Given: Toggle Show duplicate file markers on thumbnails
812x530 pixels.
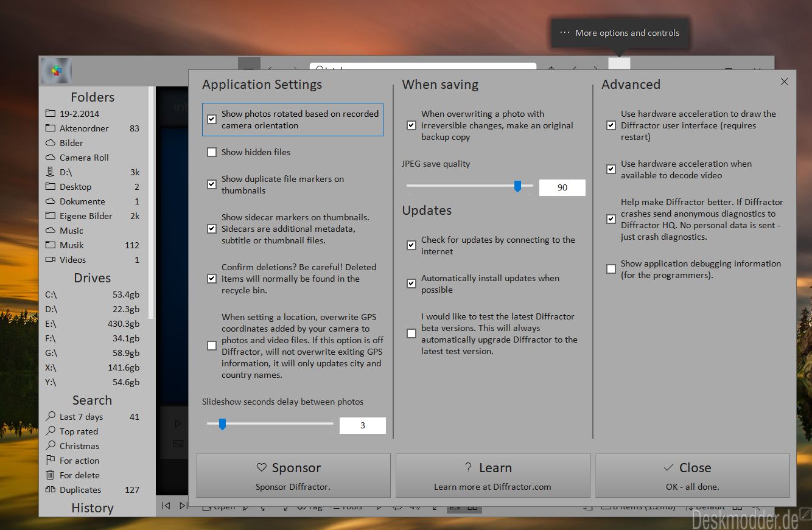Looking at the screenshot, I should pyautogui.click(x=212, y=184).
